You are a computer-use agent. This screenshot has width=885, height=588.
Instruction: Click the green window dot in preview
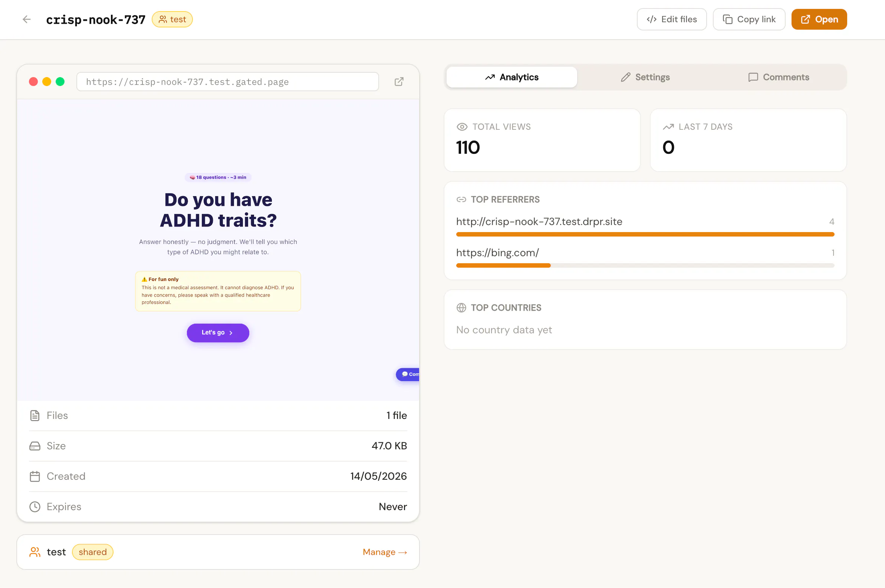coord(60,82)
